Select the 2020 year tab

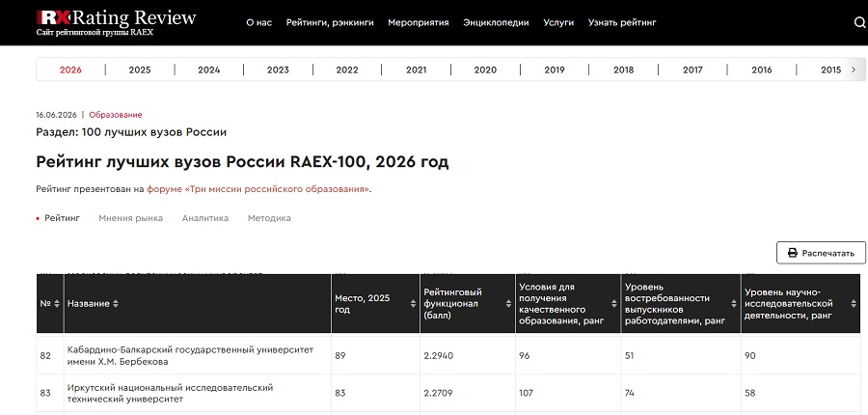[x=485, y=69]
